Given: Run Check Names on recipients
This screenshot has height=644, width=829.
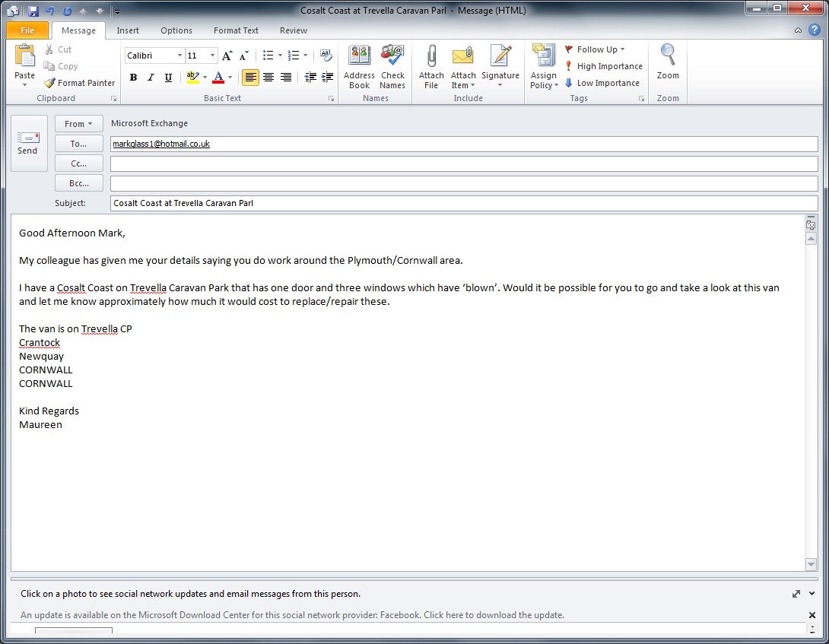Looking at the screenshot, I should pos(392,67).
